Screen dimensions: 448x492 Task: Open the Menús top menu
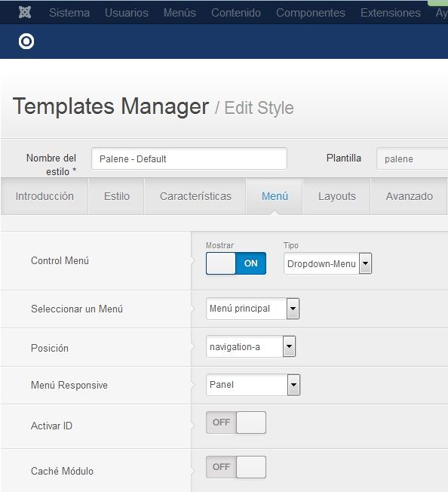(x=180, y=13)
